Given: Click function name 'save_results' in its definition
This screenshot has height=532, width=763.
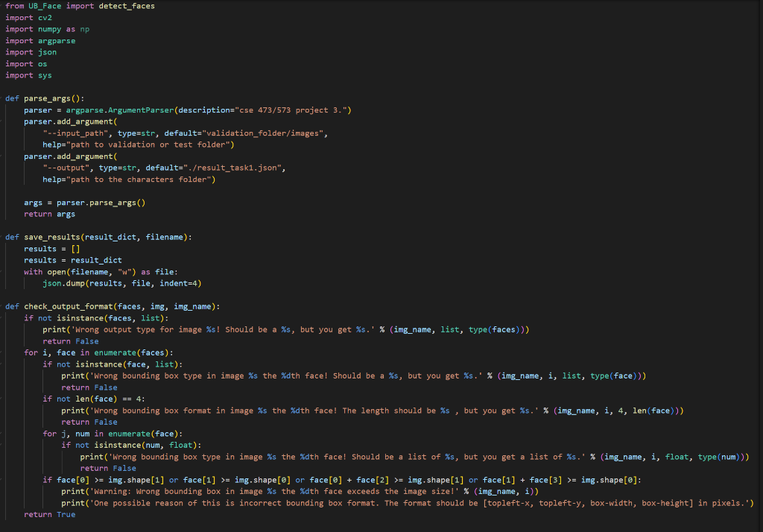Looking at the screenshot, I should pos(52,237).
